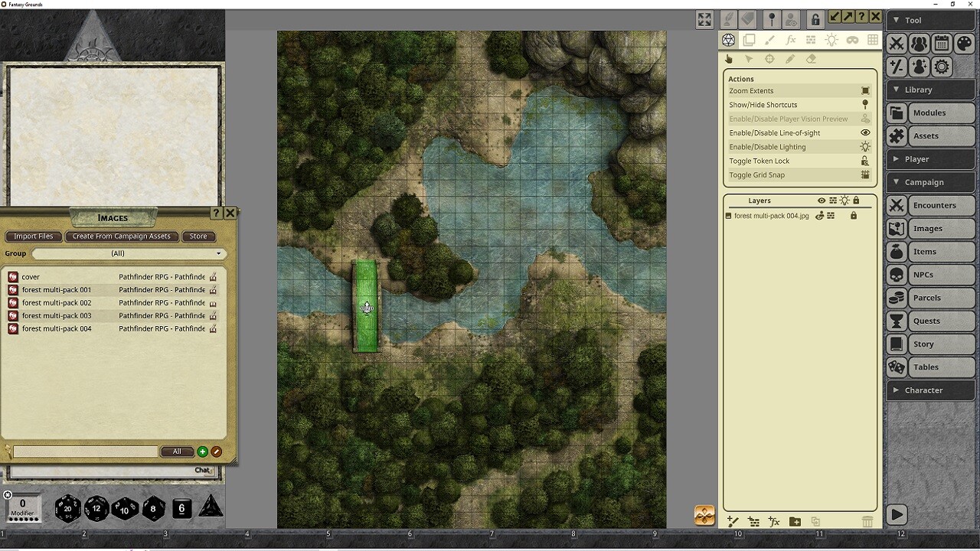Select the Eraser tool below the toolbar
This screenshot has height=551, width=980.
click(810, 59)
